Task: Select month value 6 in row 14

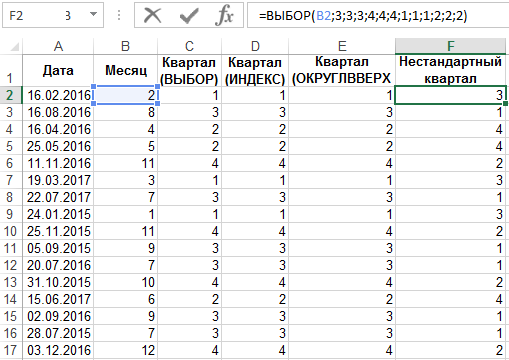Action: point(125,299)
